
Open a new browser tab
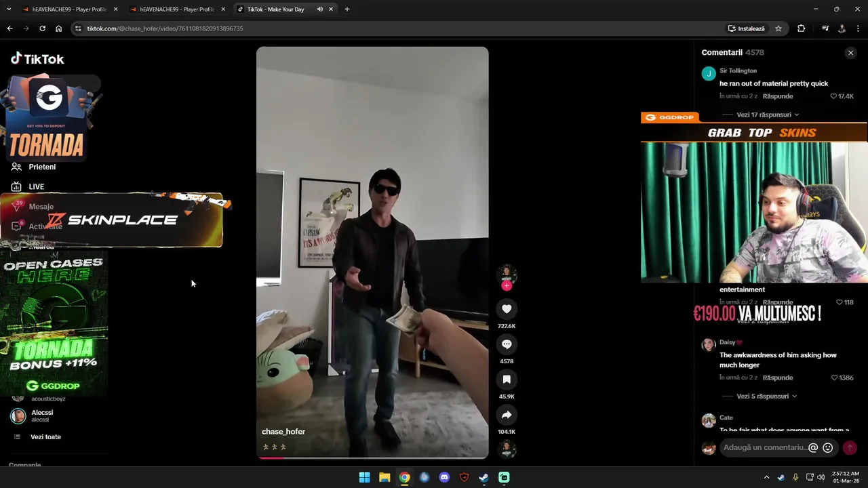tap(347, 9)
